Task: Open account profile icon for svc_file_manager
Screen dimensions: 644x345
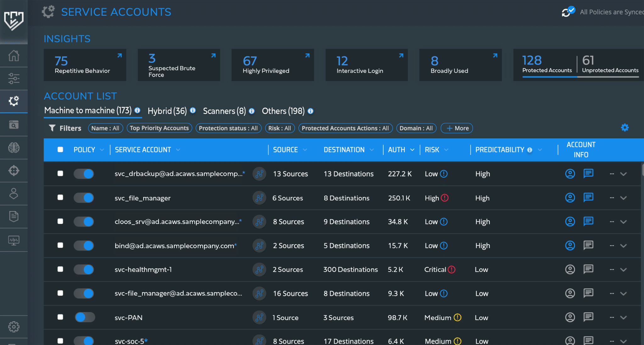Action: [570, 198]
